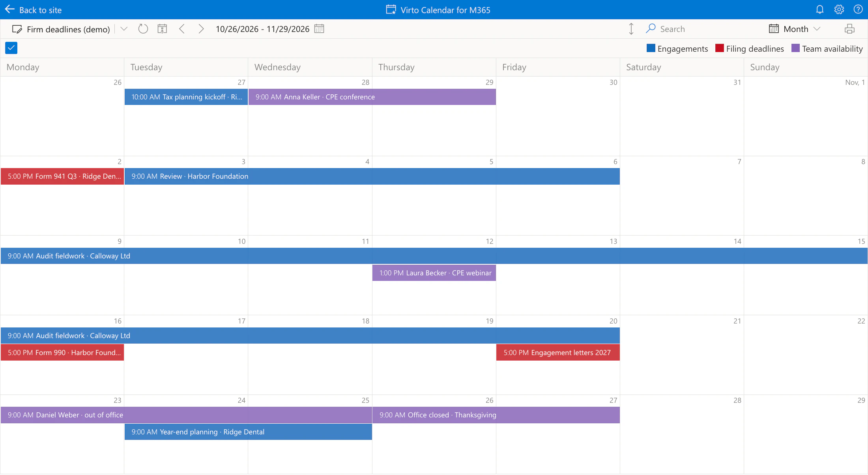Click the Team availability purple swatch
The height and width of the screenshot is (475, 868).
795,48
